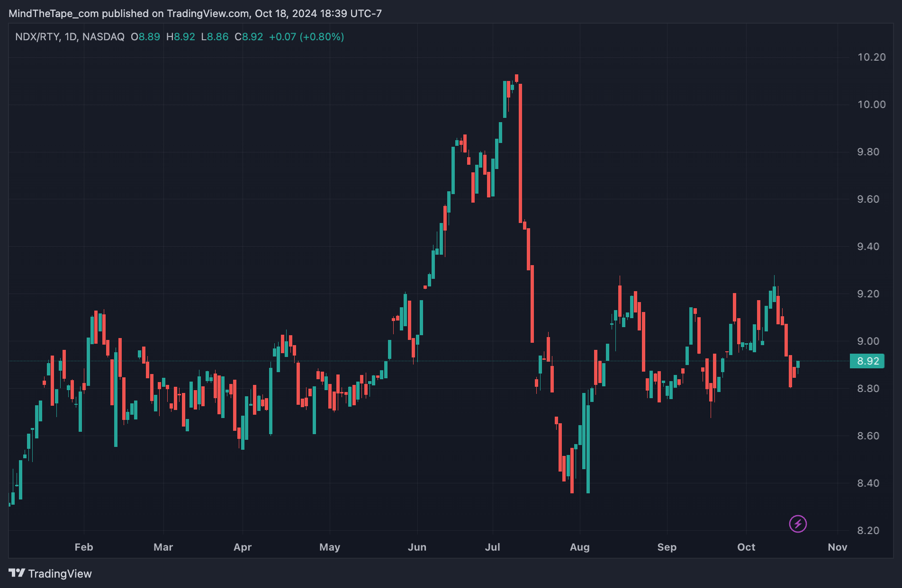
Task: Click the 8.20 price axis label
Action: 868,531
